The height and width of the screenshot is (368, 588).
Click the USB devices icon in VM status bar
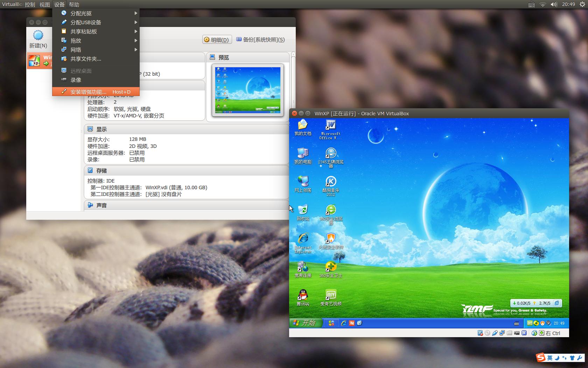pos(524,333)
